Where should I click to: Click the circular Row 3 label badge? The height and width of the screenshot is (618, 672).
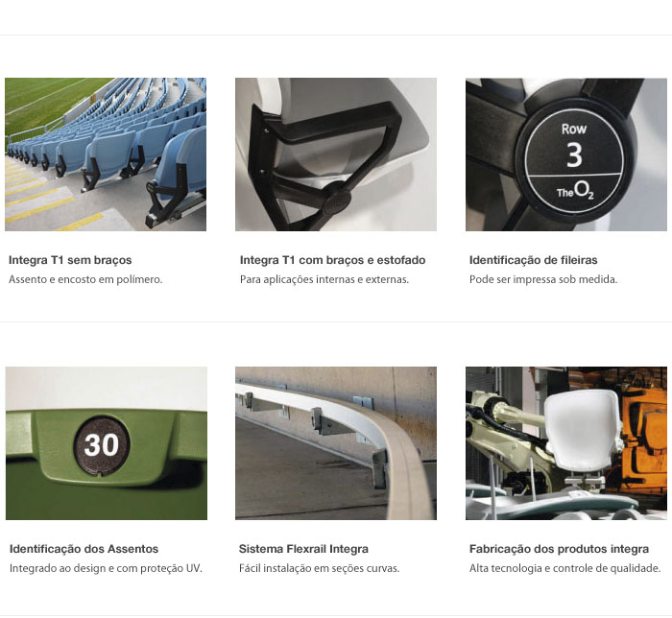click(x=574, y=160)
